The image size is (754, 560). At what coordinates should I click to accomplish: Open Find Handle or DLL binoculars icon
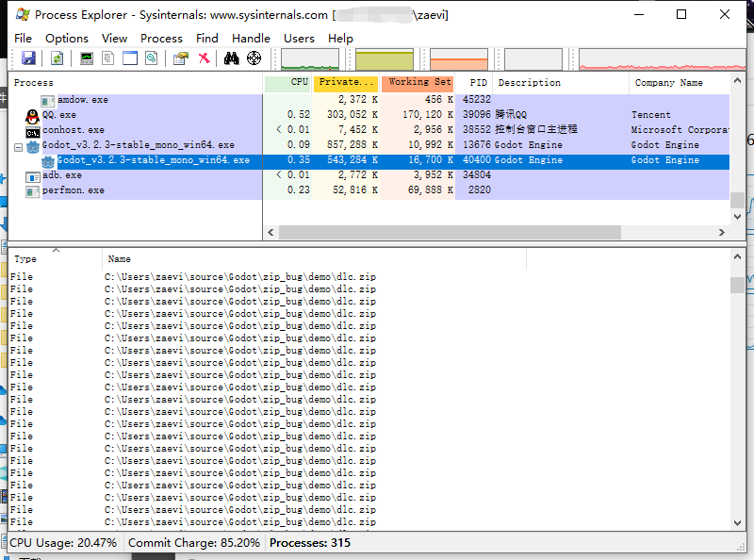[230, 58]
